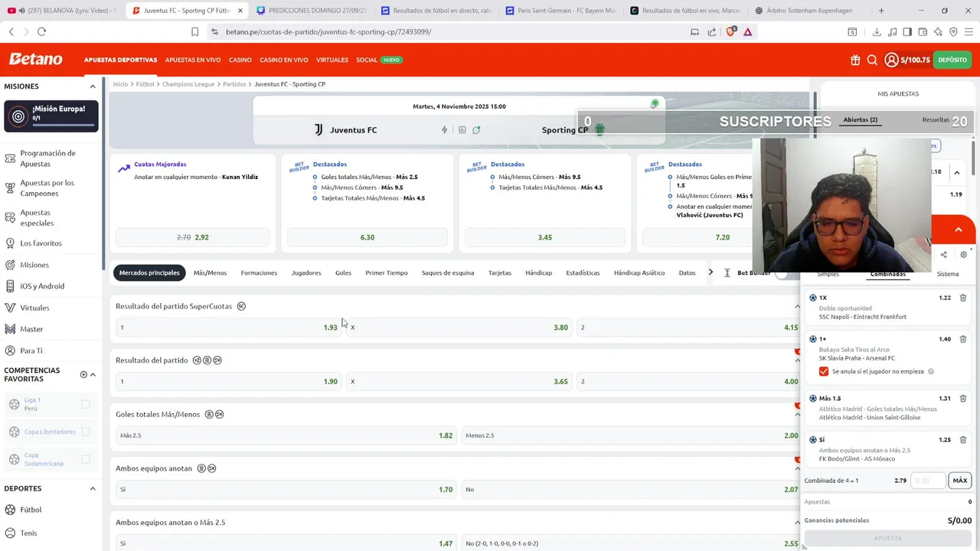Switch to Saques de esquina tab
Viewport: 980px width, 551px height.
tap(448, 272)
